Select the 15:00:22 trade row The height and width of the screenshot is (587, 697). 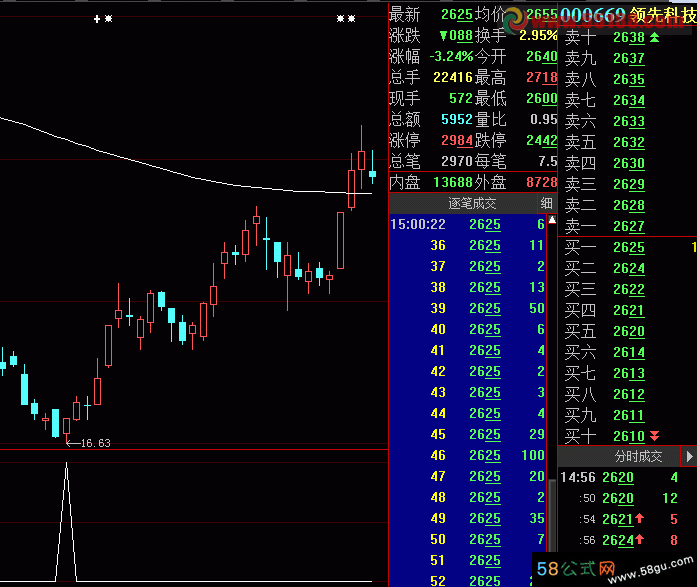468,224
